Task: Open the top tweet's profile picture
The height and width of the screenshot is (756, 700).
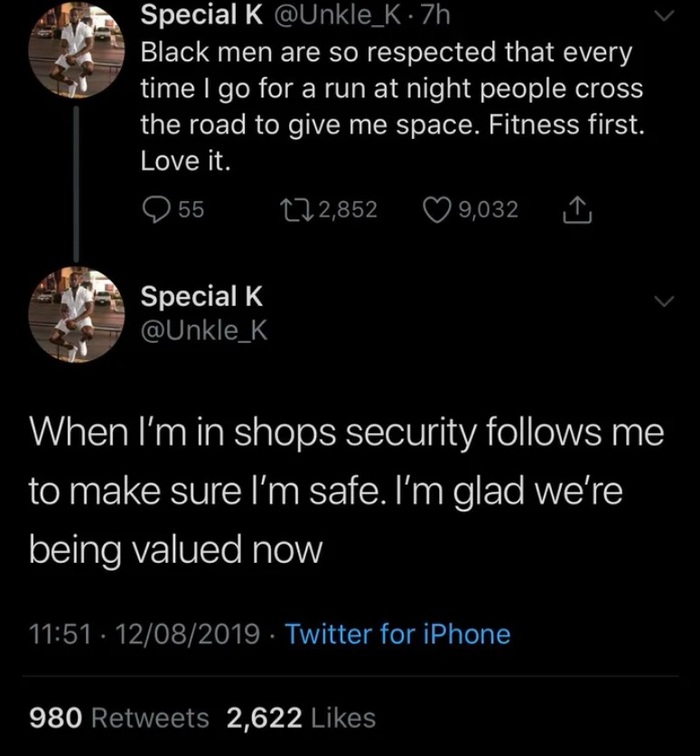Action: point(77,52)
